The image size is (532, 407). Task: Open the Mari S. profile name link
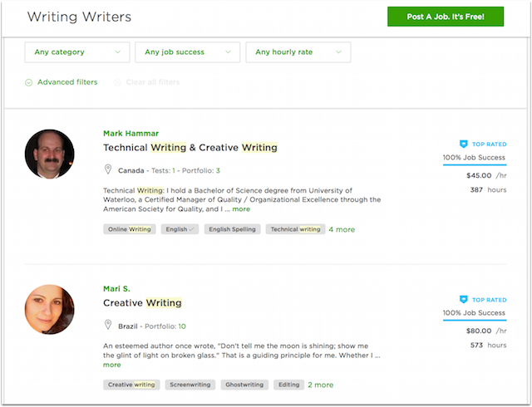[x=116, y=288]
